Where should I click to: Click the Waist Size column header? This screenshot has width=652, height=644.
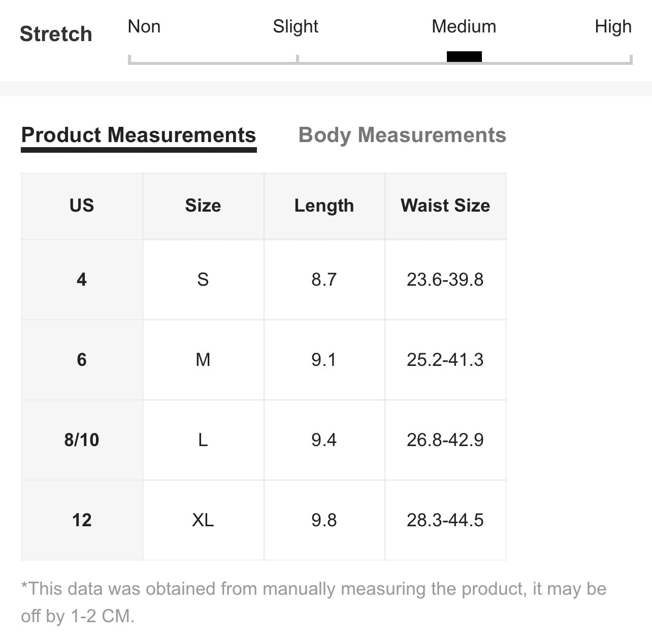coord(445,206)
